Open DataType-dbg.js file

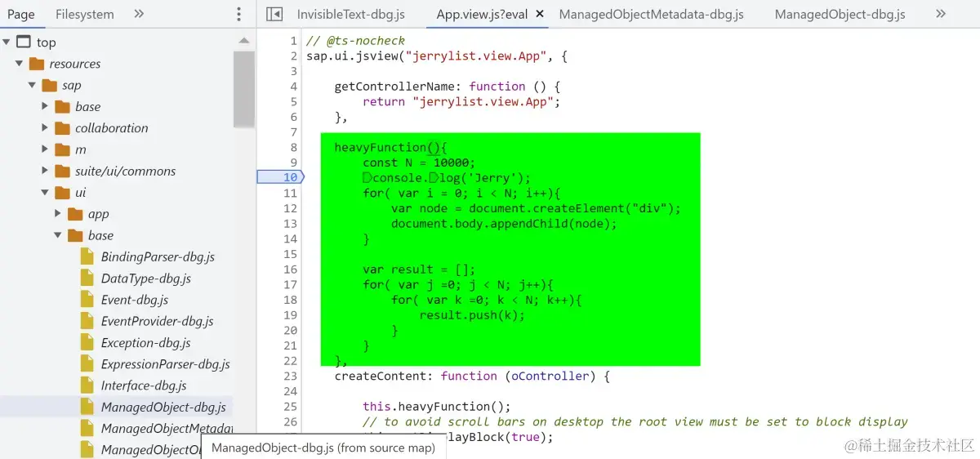145,279
